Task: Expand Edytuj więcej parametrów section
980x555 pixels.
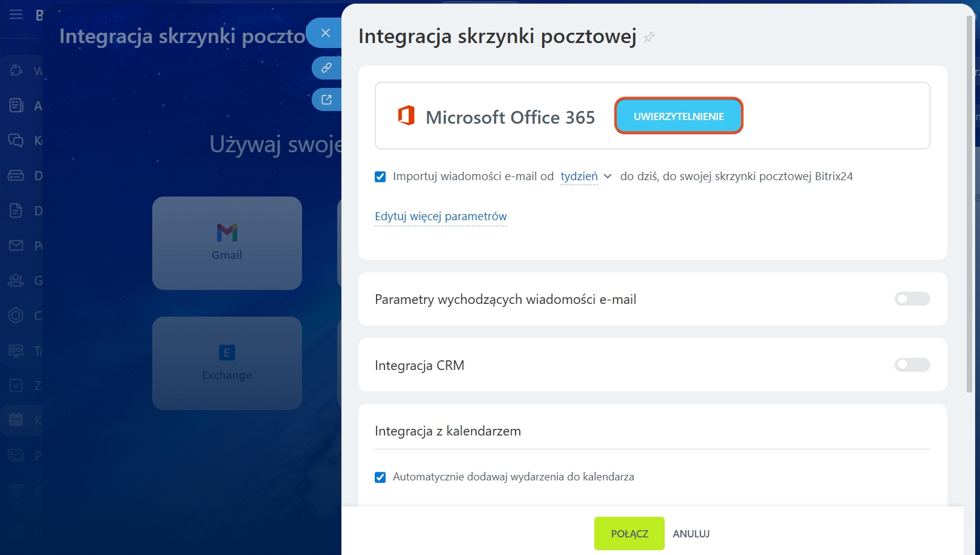Action: click(440, 217)
